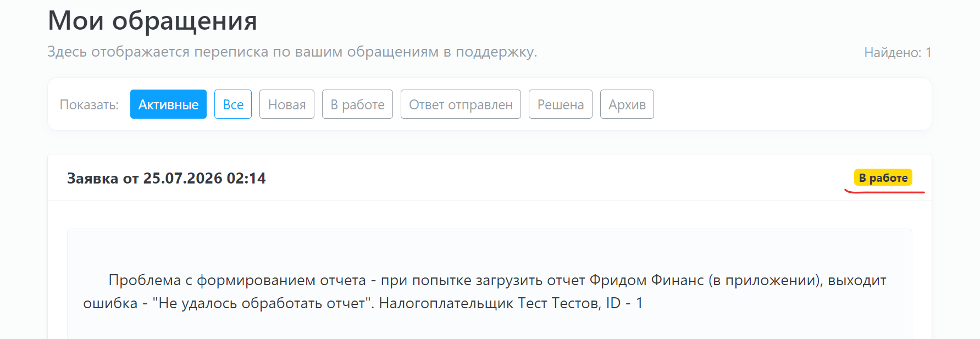Select the Активные filter
This screenshot has height=339, width=980.
click(x=168, y=104)
